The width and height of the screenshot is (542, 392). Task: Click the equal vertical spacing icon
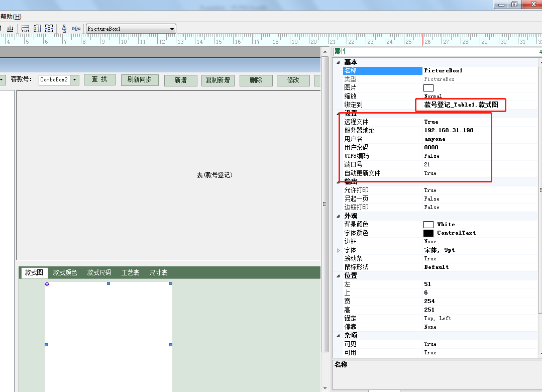point(64,29)
